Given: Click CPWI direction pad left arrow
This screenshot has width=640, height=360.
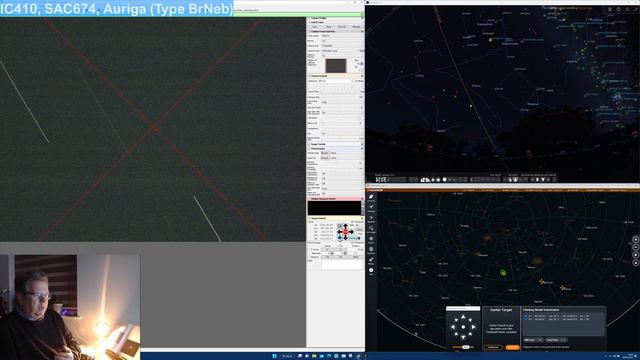Looking at the screenshot, I should coord(453,327).
